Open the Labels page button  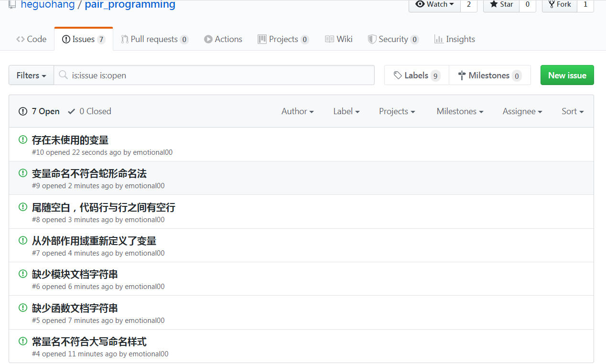[x=417, y=75]
